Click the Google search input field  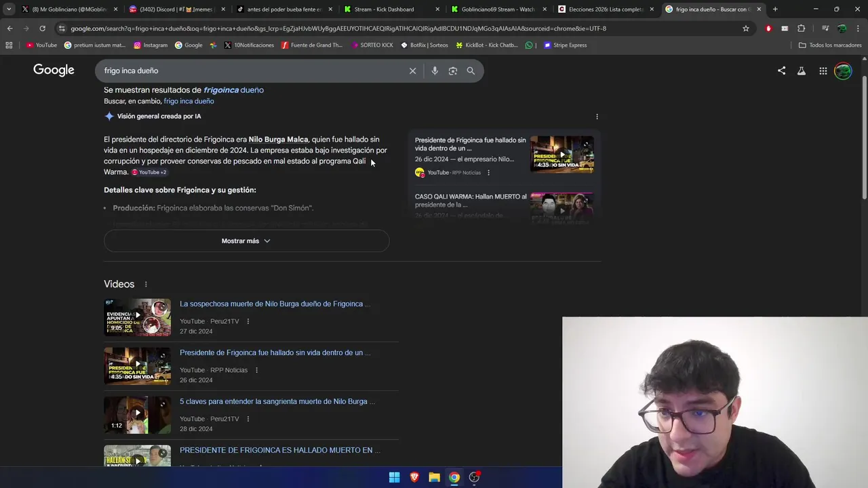click(251, 70)
